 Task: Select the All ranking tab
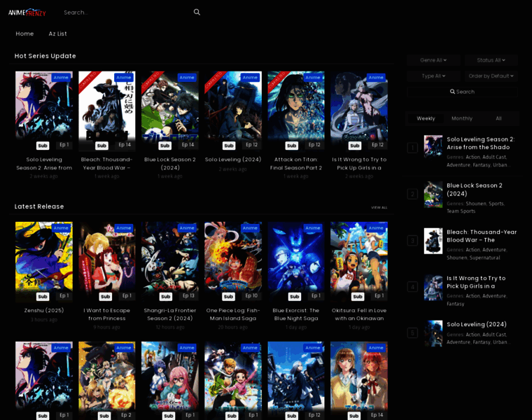[x=498, y=118]
